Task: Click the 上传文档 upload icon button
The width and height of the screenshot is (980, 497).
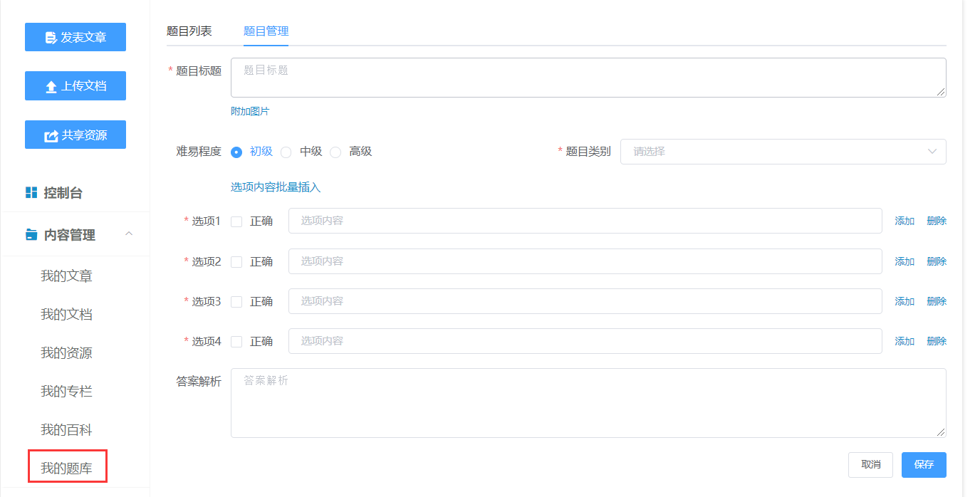Action: [x=51, y=86]
